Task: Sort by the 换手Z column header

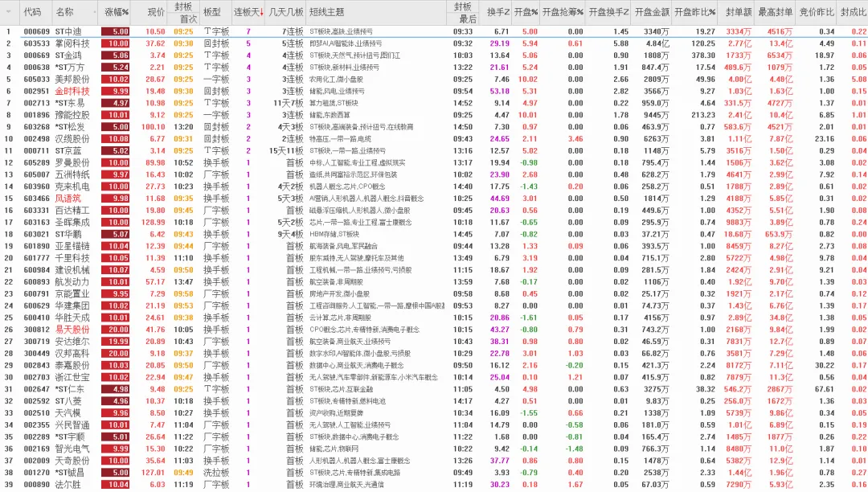Action: tap(498, 11)
